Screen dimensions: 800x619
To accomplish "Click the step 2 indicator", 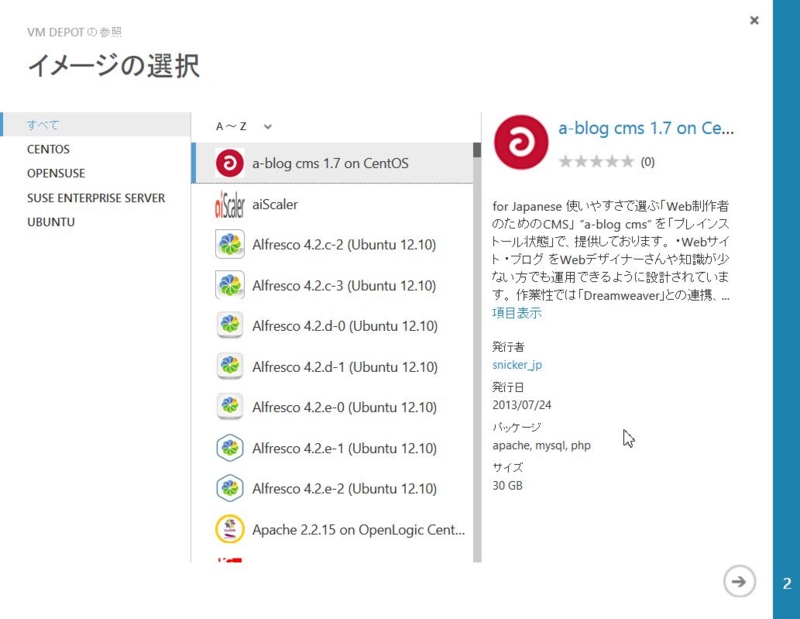I will coord(787,583).
